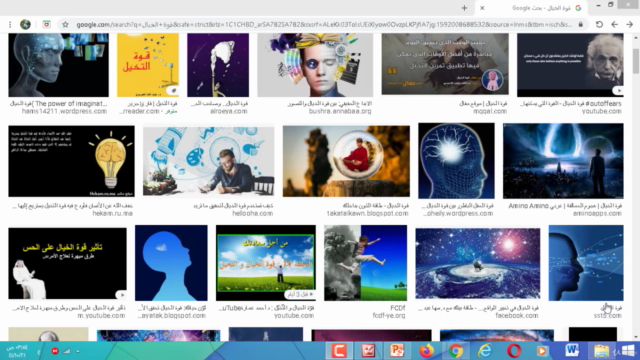Open the meditating monk in bubble image

pos(346,161)
